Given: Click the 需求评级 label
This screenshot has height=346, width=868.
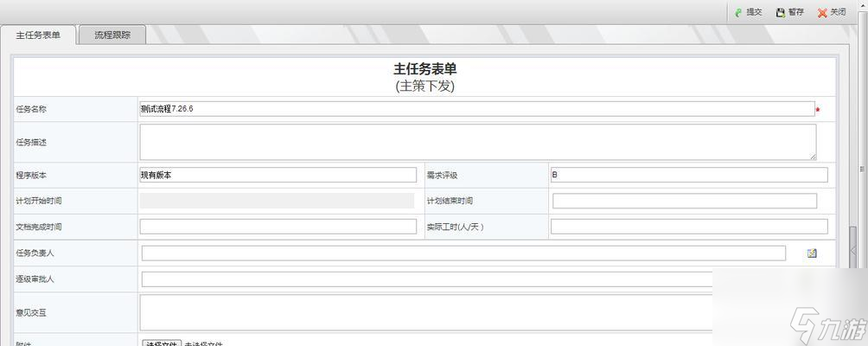Looking at the screenshot, I should point(442,176).
